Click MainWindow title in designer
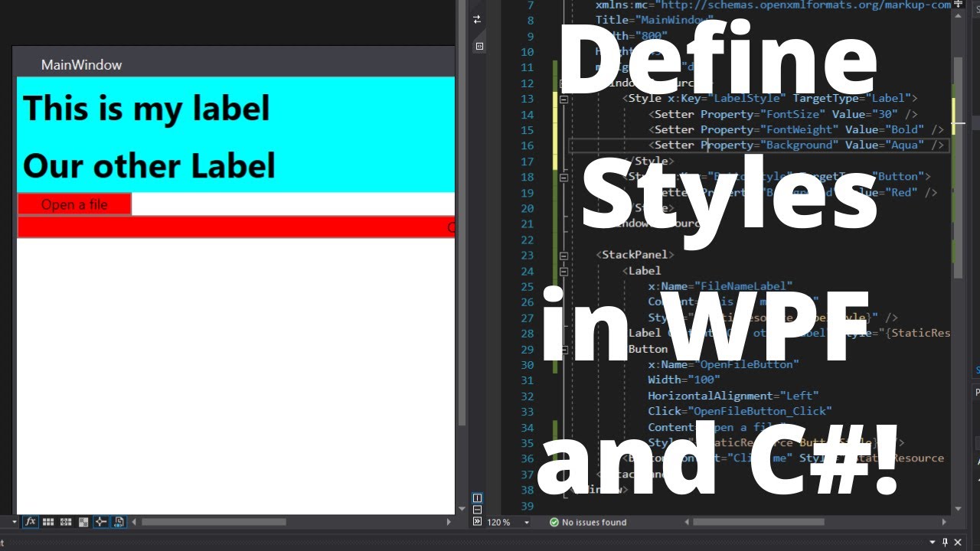 [x=81, y=65]
